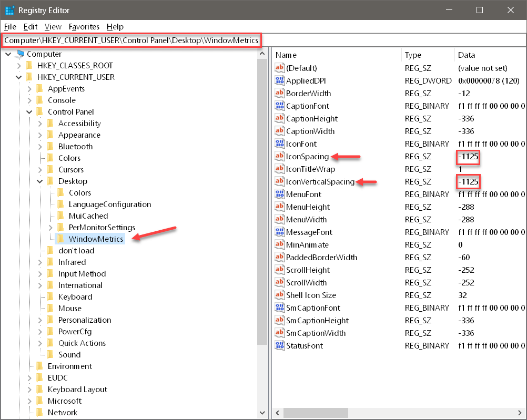
Task: Click the Name column header
Action: click(x=337, y=55)
